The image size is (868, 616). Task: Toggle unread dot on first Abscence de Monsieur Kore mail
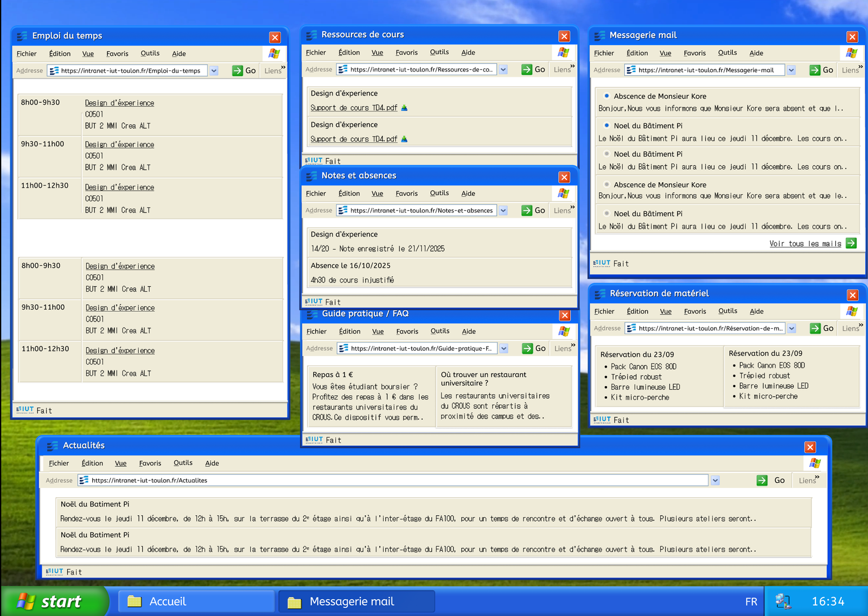(x=607, y=96)
